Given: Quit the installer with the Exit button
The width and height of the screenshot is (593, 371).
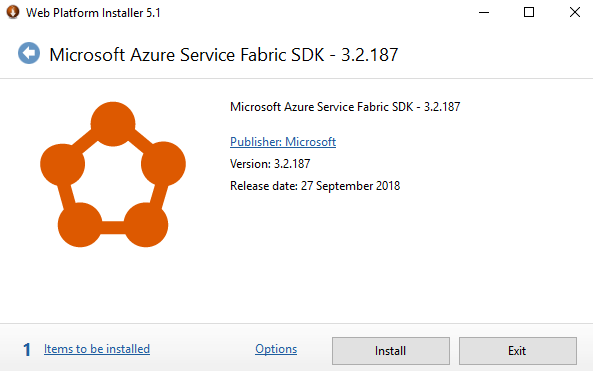Looking at the screenshot, I should tap(518, 351).
